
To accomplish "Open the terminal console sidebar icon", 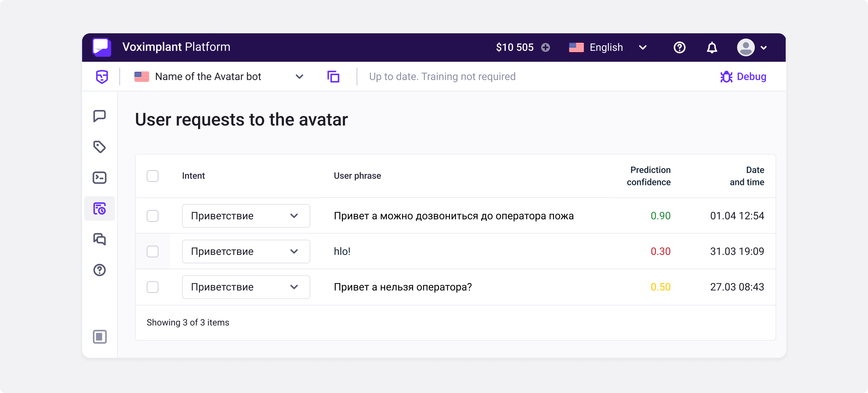I will (99, 177).
